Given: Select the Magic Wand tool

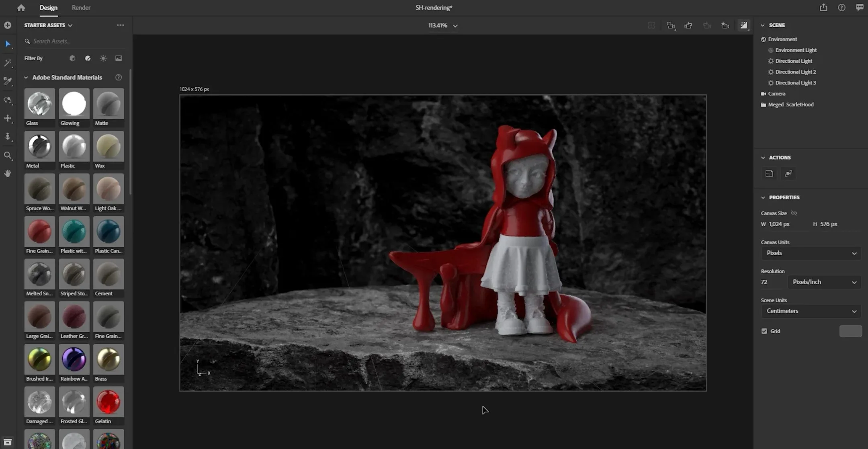Looking at the screenshot, I should click(x=8, y=63).
